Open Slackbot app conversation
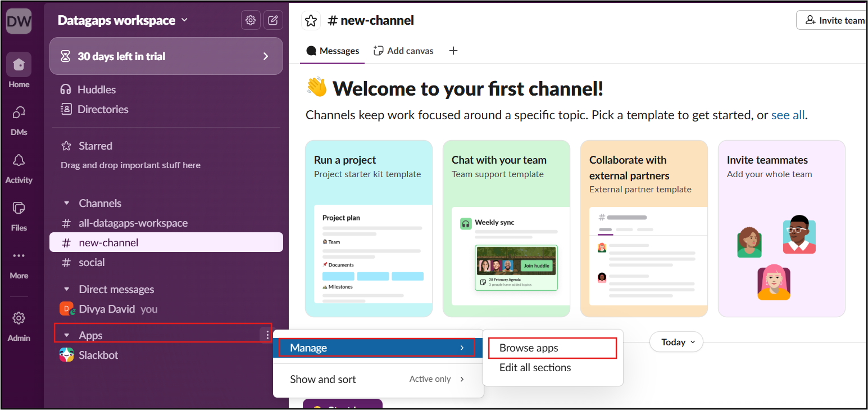868x410 pixels. [x=166, y=355]
